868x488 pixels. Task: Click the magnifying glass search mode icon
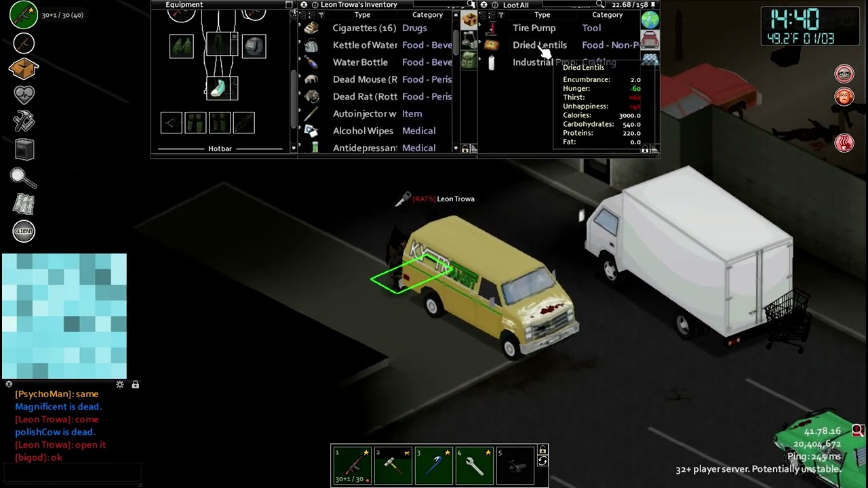click(24, 177)
